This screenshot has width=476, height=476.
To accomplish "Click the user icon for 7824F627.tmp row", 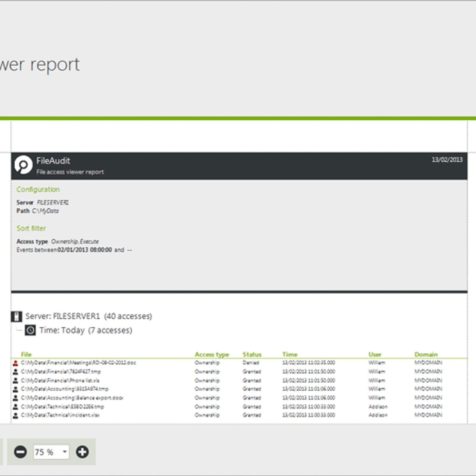I will [15, 372].
